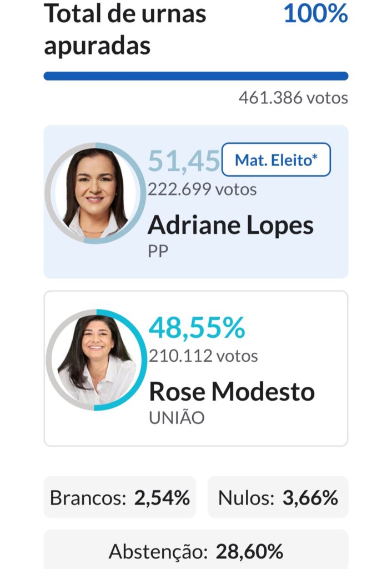Click the 51,45 percentage figure

click(184, 161)
